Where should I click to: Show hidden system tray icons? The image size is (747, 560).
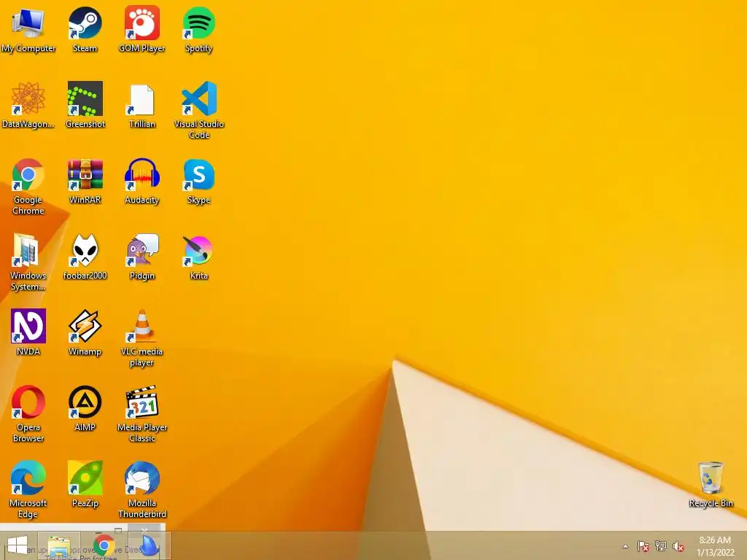pyautogui.click(x=625, y=546)
